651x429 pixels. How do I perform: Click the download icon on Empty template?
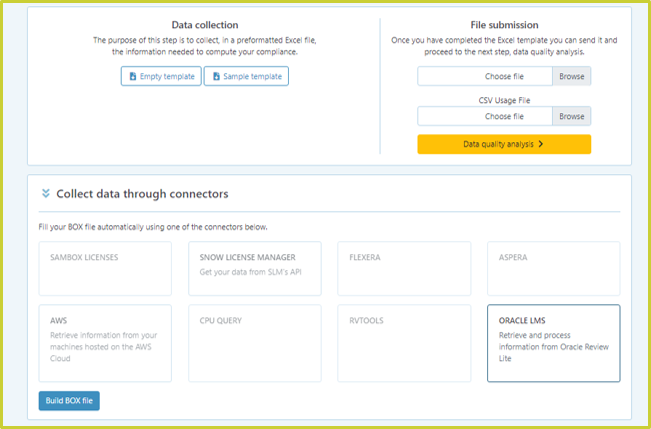(x=133, y=76)
